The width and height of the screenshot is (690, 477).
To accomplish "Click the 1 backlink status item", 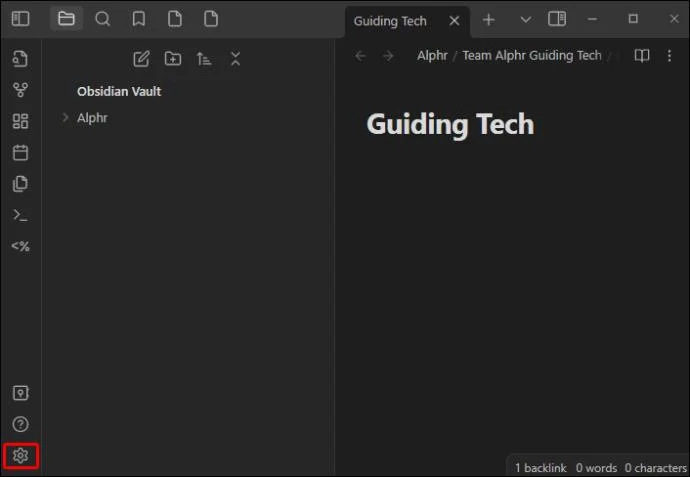I will pos(541,468).
